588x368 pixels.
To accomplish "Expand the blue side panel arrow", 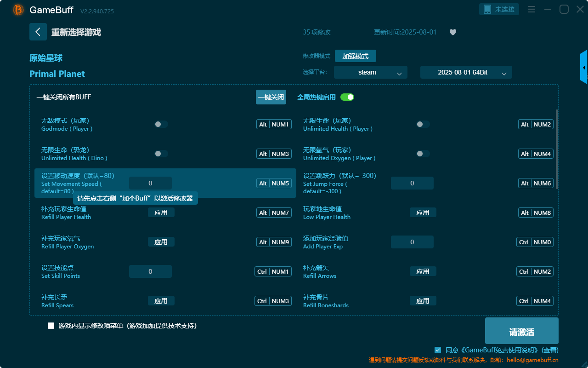I will coord(584,67).
